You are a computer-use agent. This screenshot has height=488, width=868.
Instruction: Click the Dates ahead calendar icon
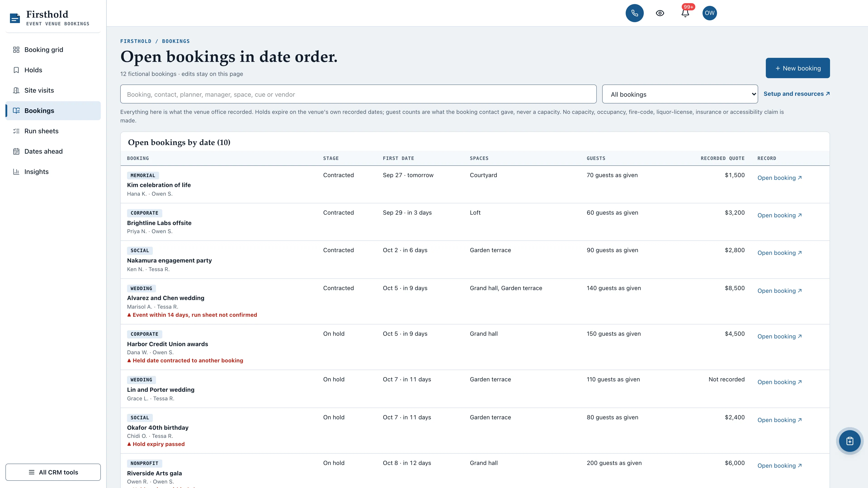pos(16,151)
